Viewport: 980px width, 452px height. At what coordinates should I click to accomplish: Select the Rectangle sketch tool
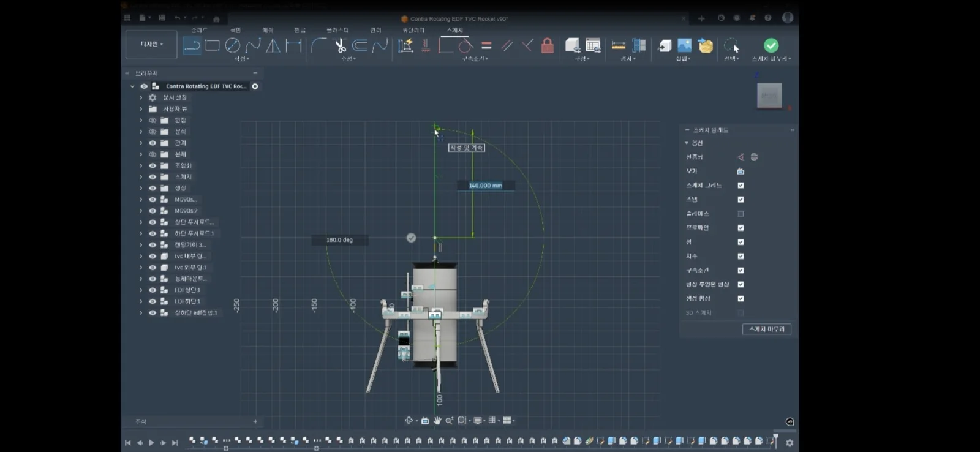(x=213, y=45)
